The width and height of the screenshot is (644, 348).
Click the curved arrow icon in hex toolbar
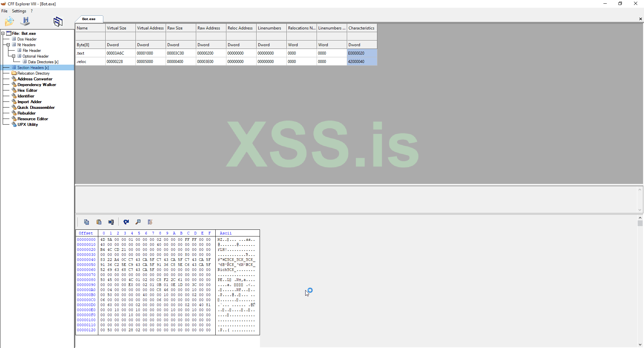coord(126,222)
